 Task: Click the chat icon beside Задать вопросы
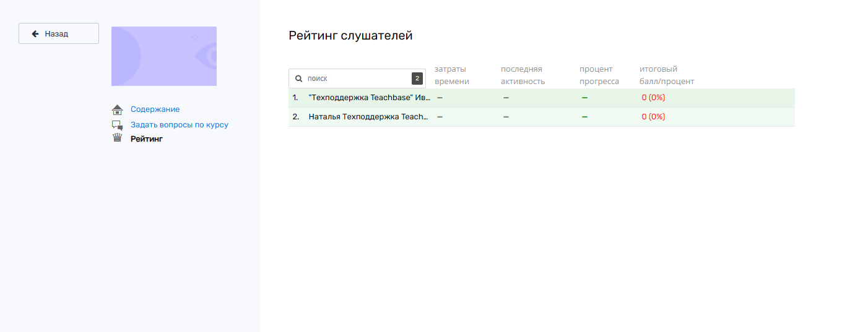coord(117,125)
